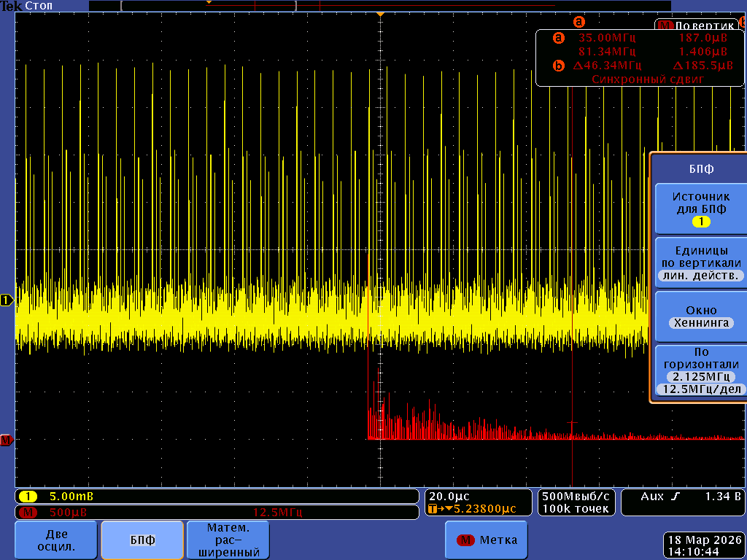Click the Tek logo in the corner

10,6
